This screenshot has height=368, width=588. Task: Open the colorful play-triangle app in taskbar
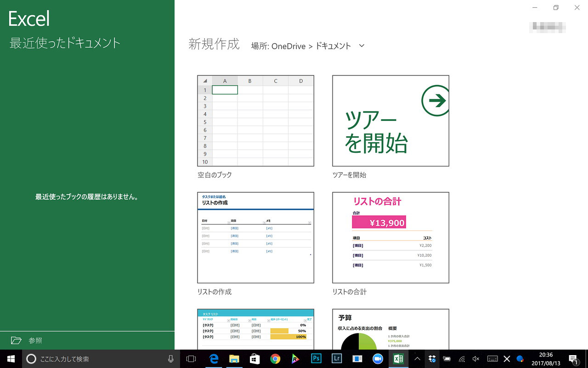click(295, 359)
